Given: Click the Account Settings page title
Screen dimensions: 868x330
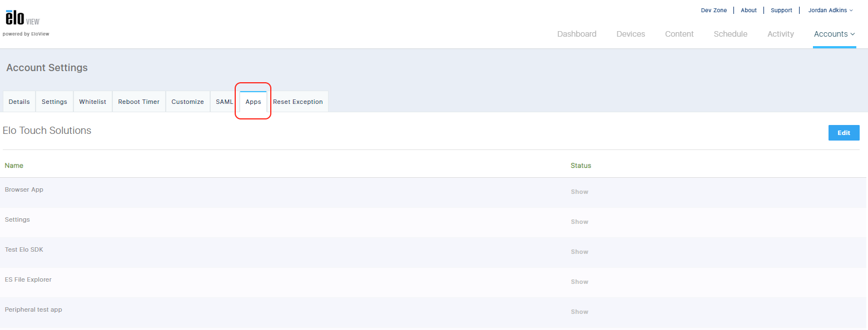Looking at the screenshot, I should [x=47, y=68].
